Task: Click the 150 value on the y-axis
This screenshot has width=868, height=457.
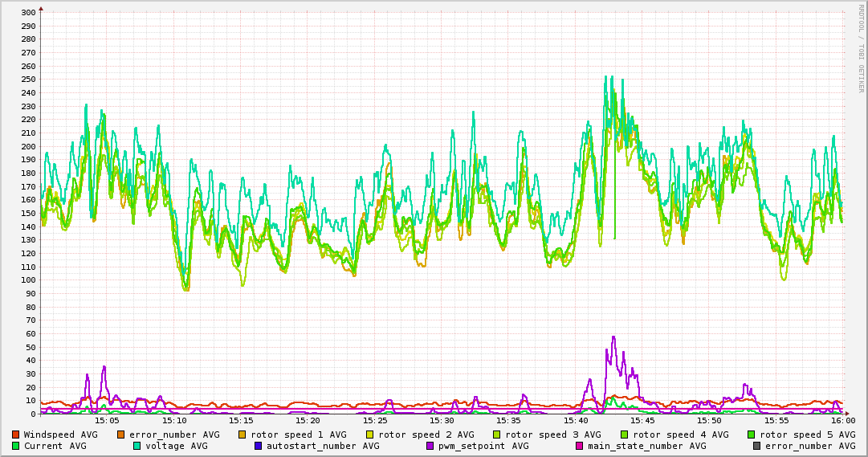Action: click(28, 214)
